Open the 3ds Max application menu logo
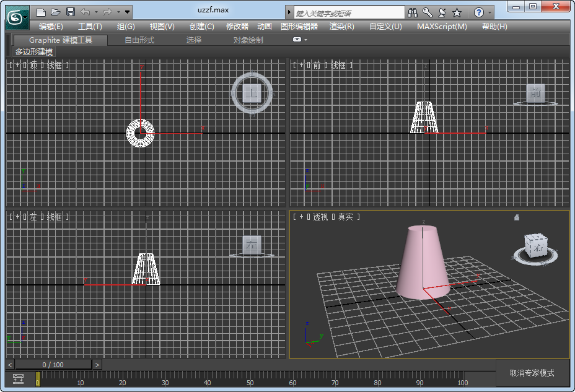 (17, 17)
